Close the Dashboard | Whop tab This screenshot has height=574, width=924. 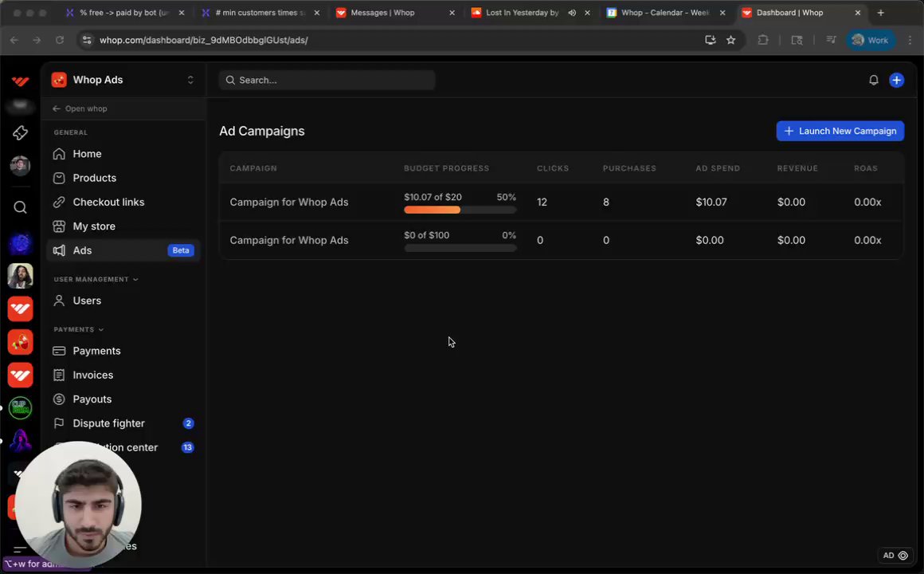(x=857, y=13)
